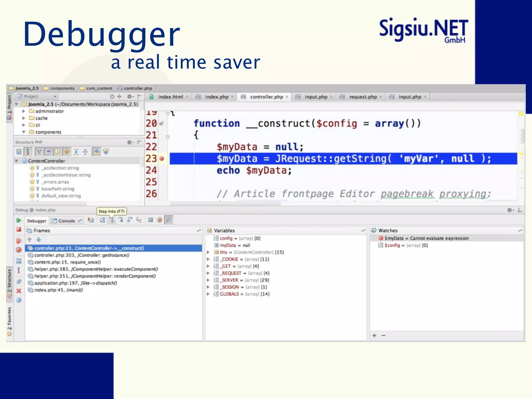Image resolution: width=532 pixels, height=399 pixels.
Task: Close the controller.php tab
Action: (x=287, y=97)
